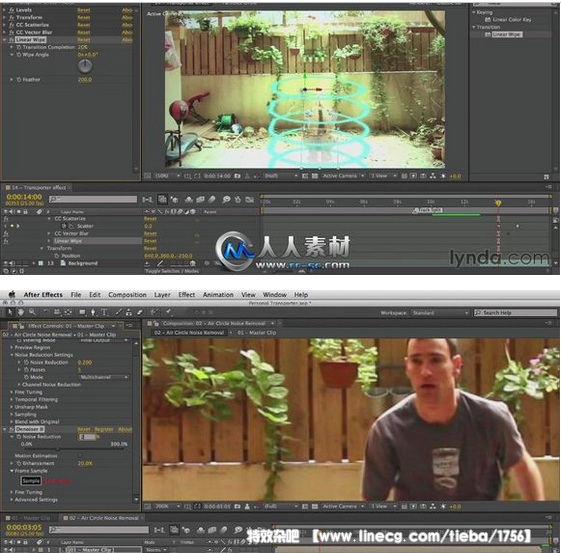Open the Animation menu
The width and height of the screenshot is (561, 553).
click(218, 295)
